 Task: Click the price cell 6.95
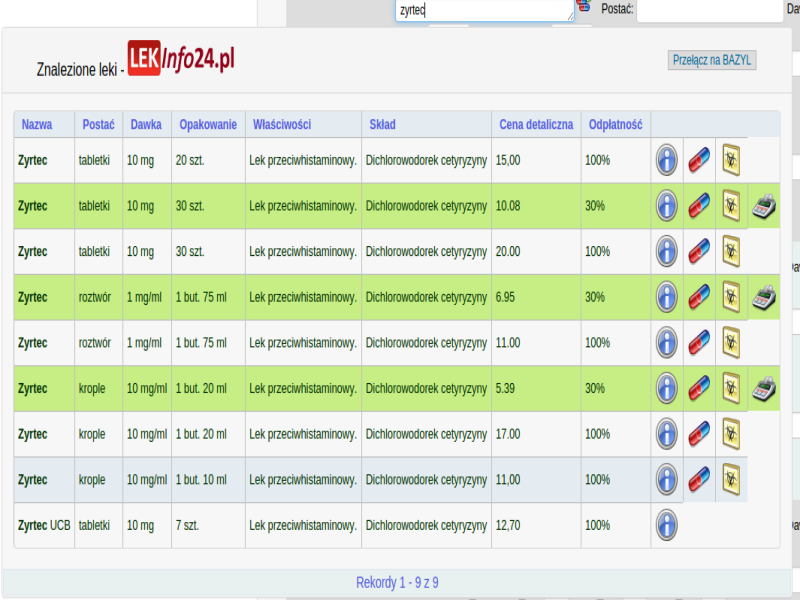536,297
